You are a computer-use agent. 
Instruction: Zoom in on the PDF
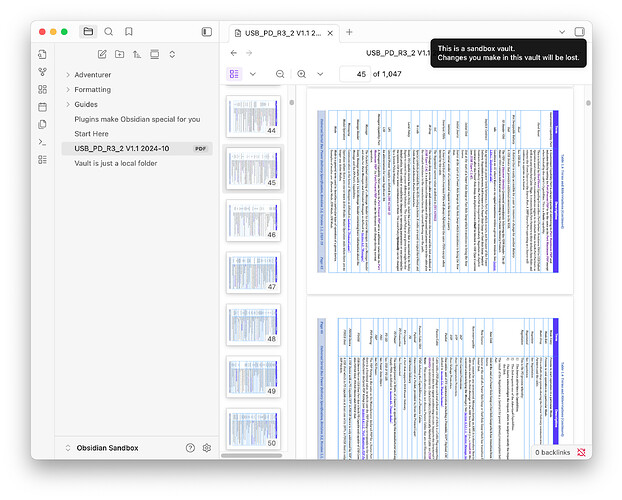pos(302,74)
